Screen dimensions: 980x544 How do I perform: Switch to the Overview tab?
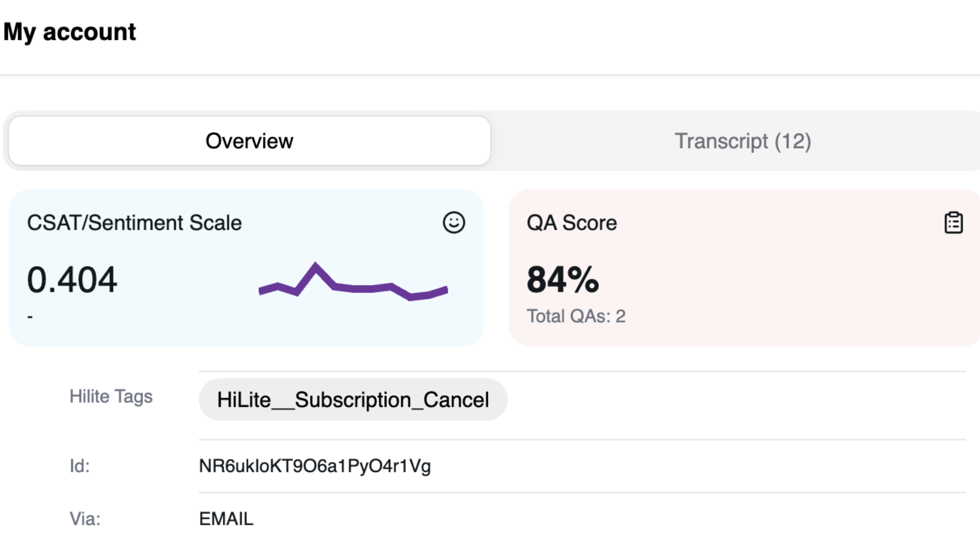pyautogui.click(x=249, y=141)
